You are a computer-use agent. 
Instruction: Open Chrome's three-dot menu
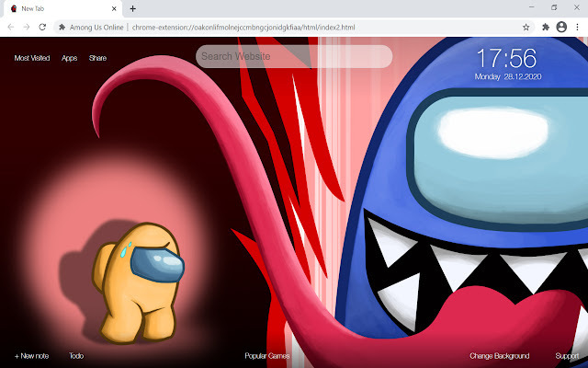coord(577,27)
